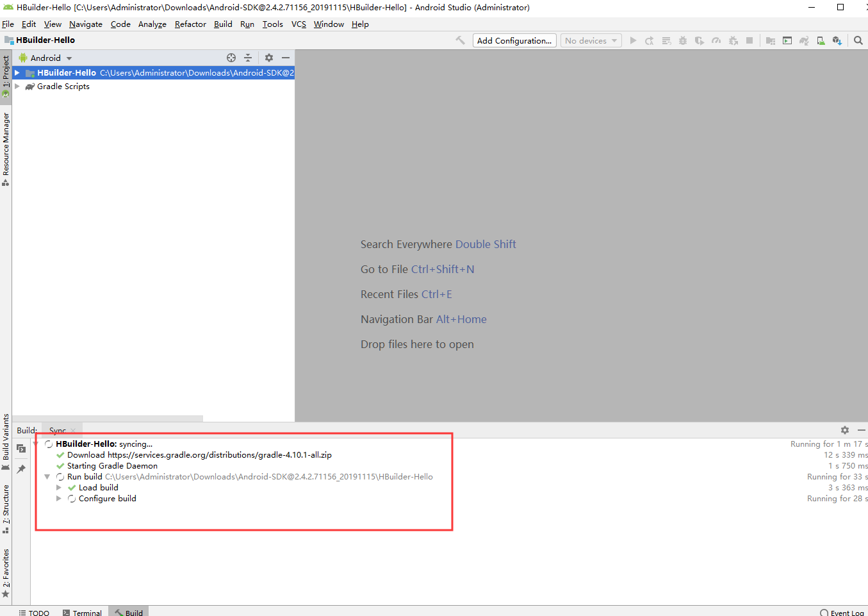
Task: Open the Android view selector dropdown
Action: coord(45,58)
